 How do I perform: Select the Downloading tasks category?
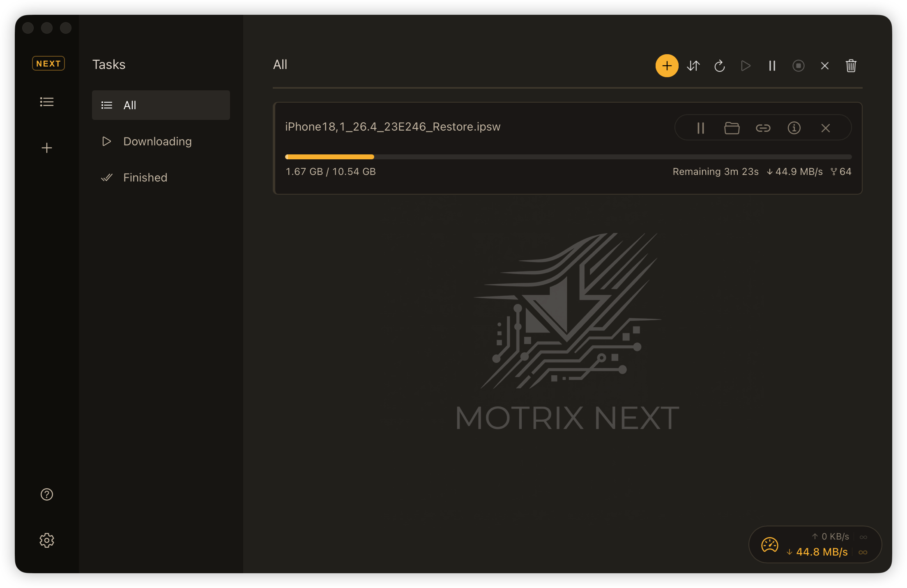coord(161,141)
